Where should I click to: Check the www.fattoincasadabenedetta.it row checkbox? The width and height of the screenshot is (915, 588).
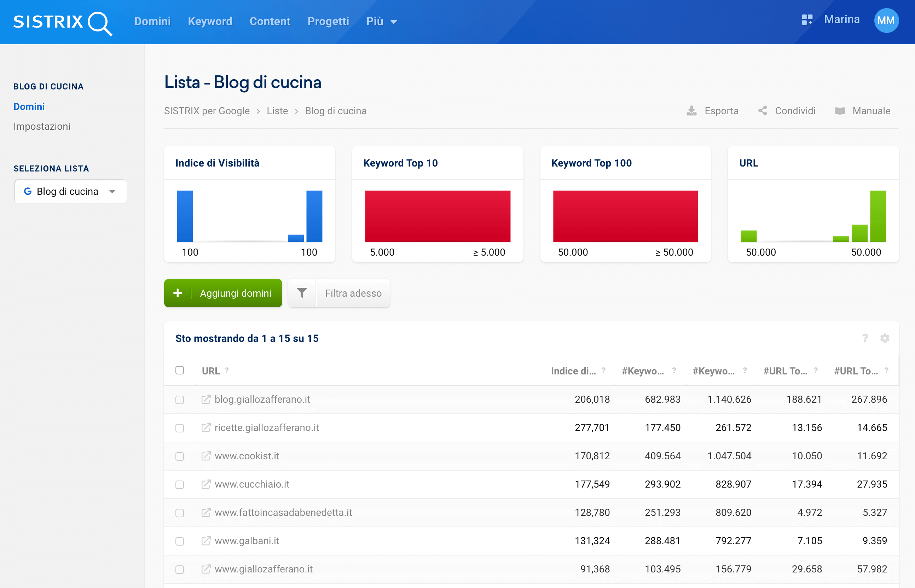(179, 513)
